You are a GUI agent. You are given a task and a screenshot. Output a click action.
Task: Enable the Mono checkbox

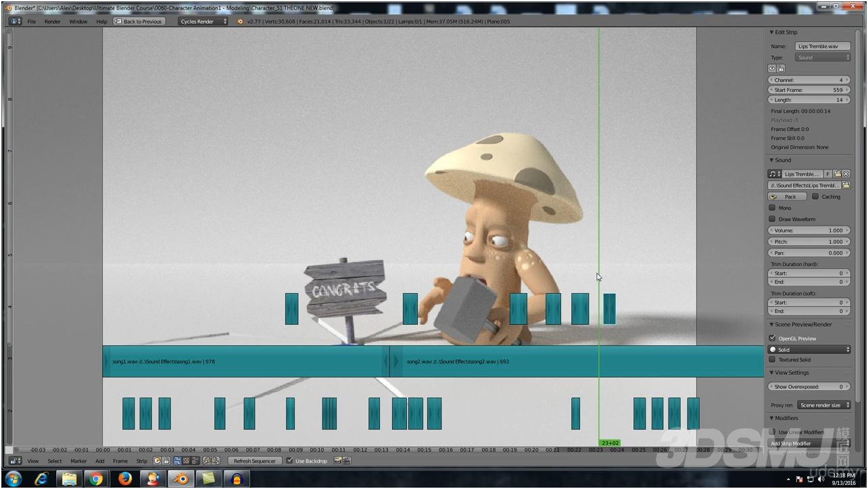coord(772,208)
